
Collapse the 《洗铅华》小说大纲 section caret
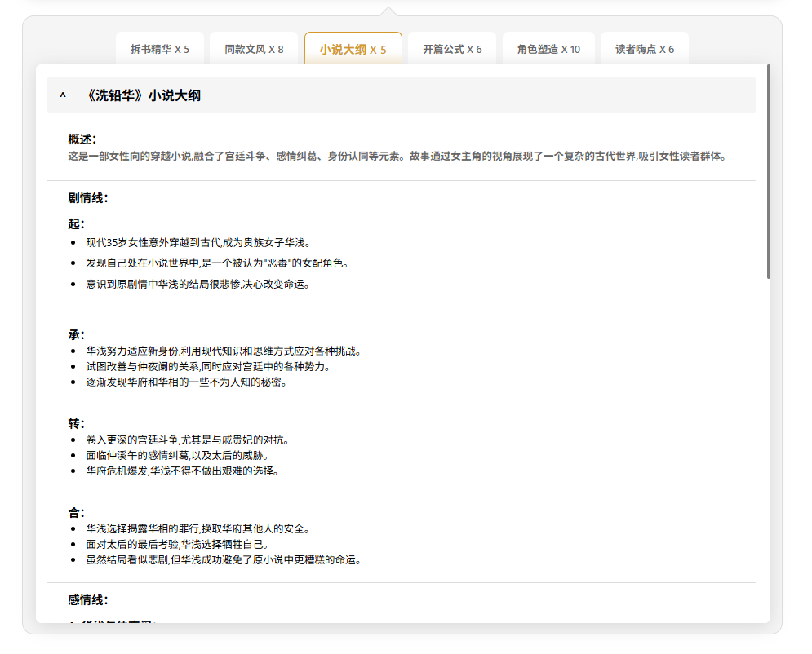[63, 95]
